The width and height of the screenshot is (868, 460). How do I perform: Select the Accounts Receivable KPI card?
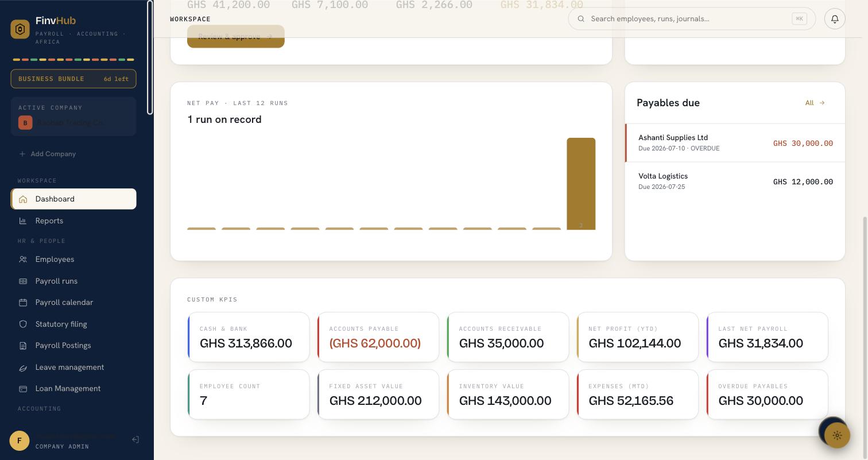(508, 337)
